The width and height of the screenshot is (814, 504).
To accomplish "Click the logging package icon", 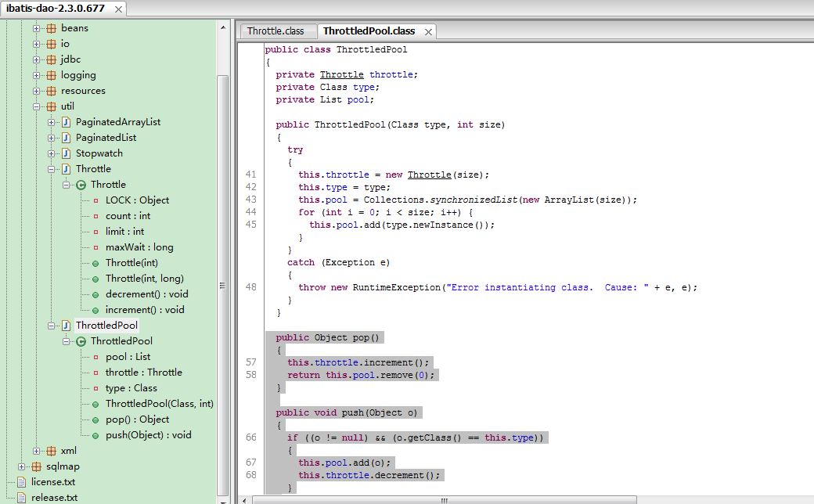I will point(51,75).
